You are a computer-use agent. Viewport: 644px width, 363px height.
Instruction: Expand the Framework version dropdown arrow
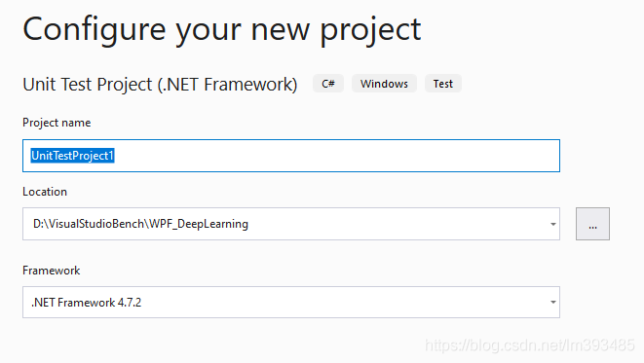pyautogui.click(x=552, y=303)
